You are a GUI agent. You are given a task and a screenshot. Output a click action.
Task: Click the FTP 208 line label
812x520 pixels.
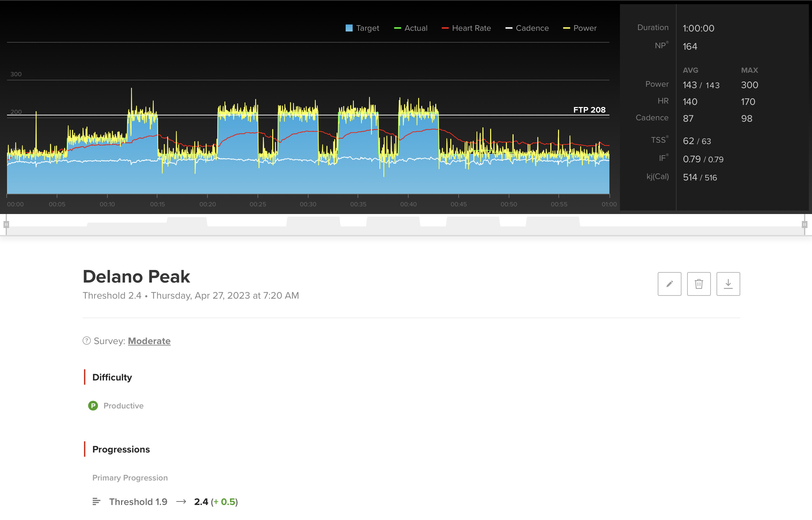[589, 110]
